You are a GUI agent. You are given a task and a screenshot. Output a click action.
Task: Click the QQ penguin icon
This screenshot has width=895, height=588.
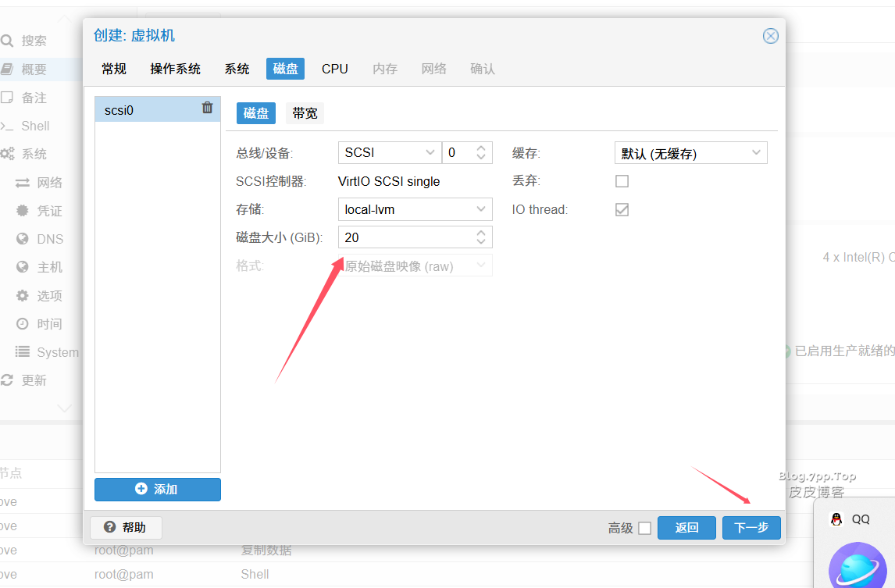(836, 519)
